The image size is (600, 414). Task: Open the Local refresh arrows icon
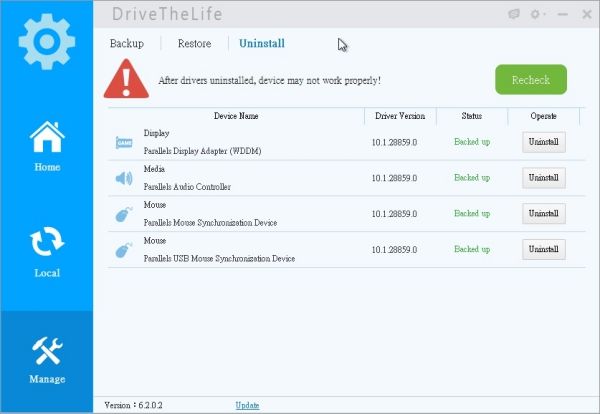[x=47, y=241]
